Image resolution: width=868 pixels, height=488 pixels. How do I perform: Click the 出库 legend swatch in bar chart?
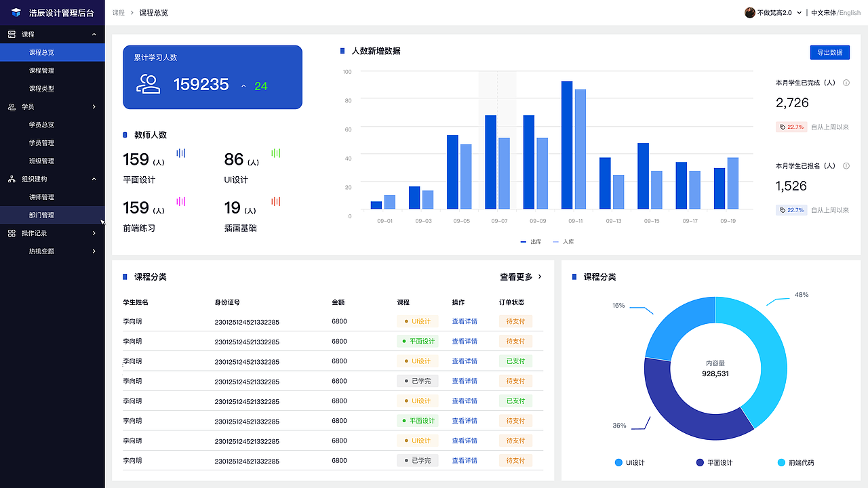[x=524, y=242]
